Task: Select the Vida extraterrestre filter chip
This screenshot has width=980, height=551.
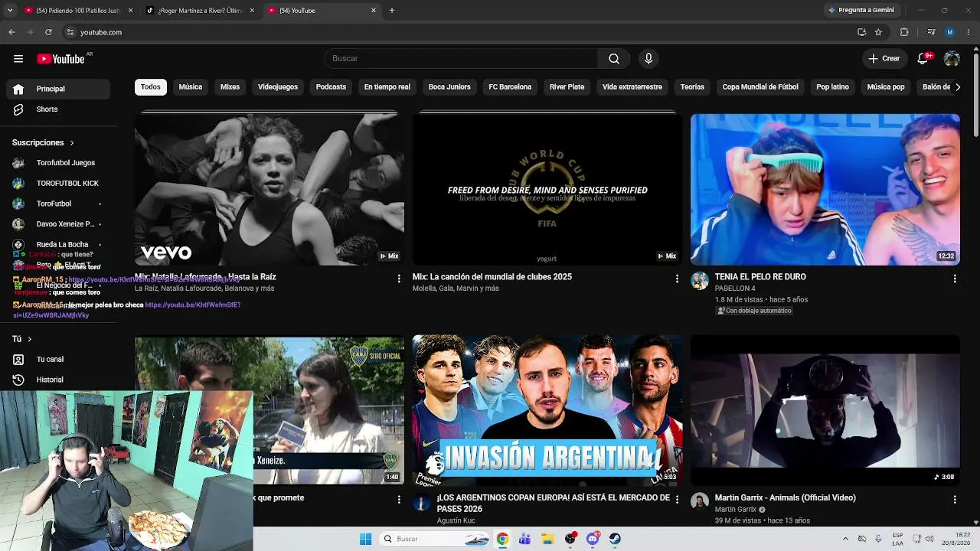Action: pyautogui.click(x=632, y=87)
